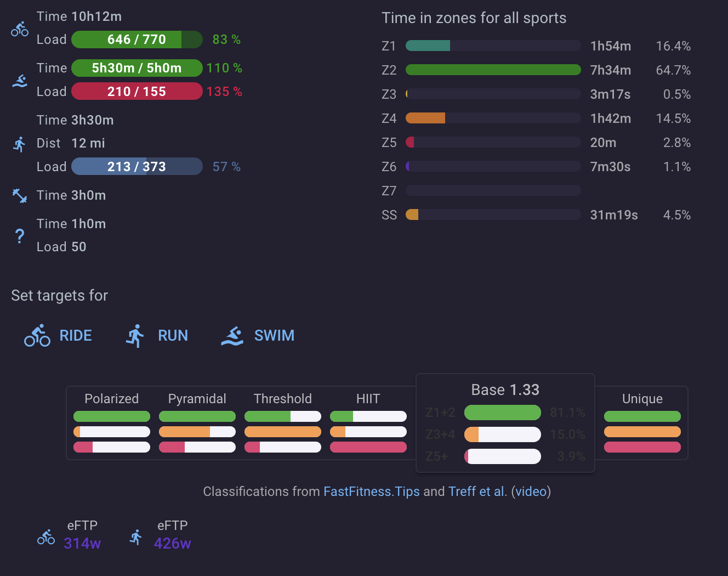728x576 pixels.
Task: Set targets for SWIM
Action: pyautogui.click(x=258, y=335)
